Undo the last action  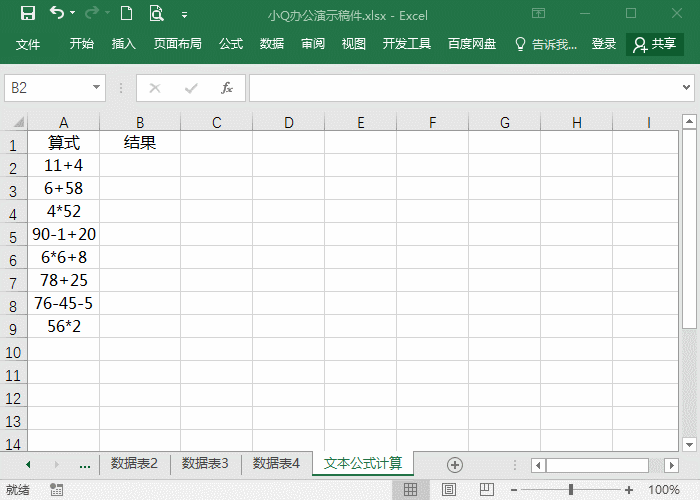(57, 13)
